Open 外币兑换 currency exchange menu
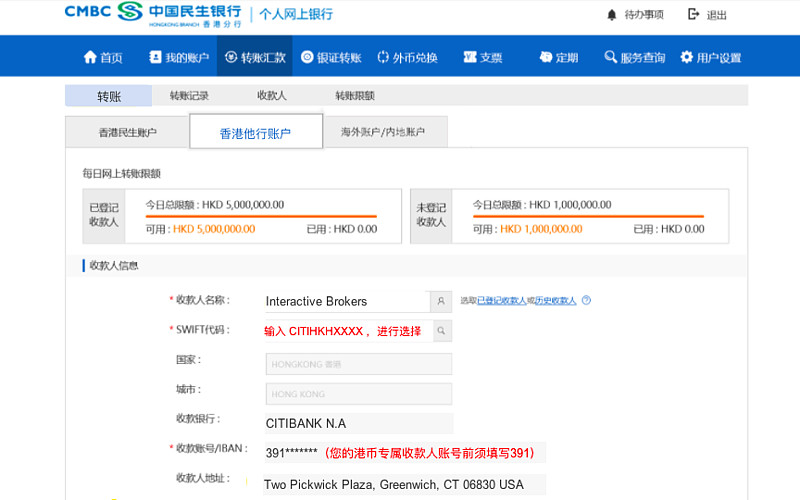The width and height of the screenshot is (800, 500). pyautogui.click(x=407, y=57)
